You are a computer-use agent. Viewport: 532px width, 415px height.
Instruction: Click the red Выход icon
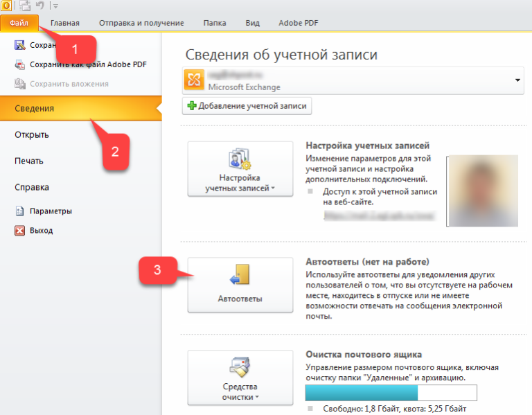pyautogui.click(x=19, y=231)
